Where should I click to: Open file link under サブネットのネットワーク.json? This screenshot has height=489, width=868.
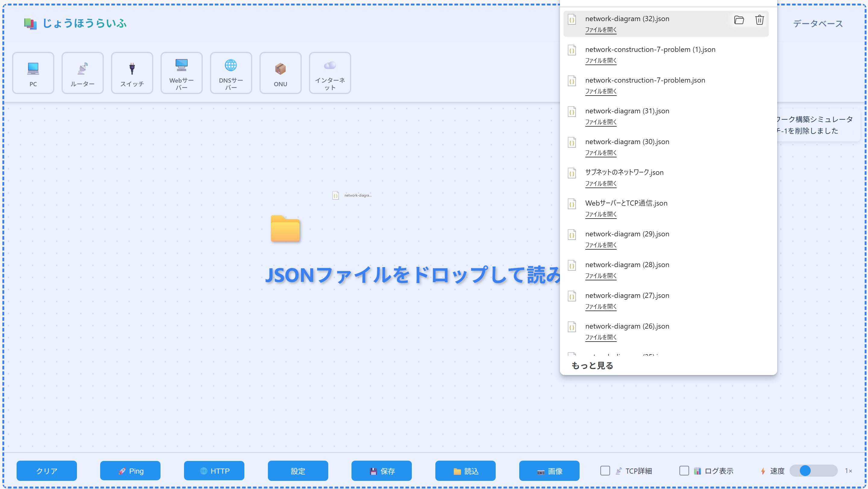pos(600,184)
